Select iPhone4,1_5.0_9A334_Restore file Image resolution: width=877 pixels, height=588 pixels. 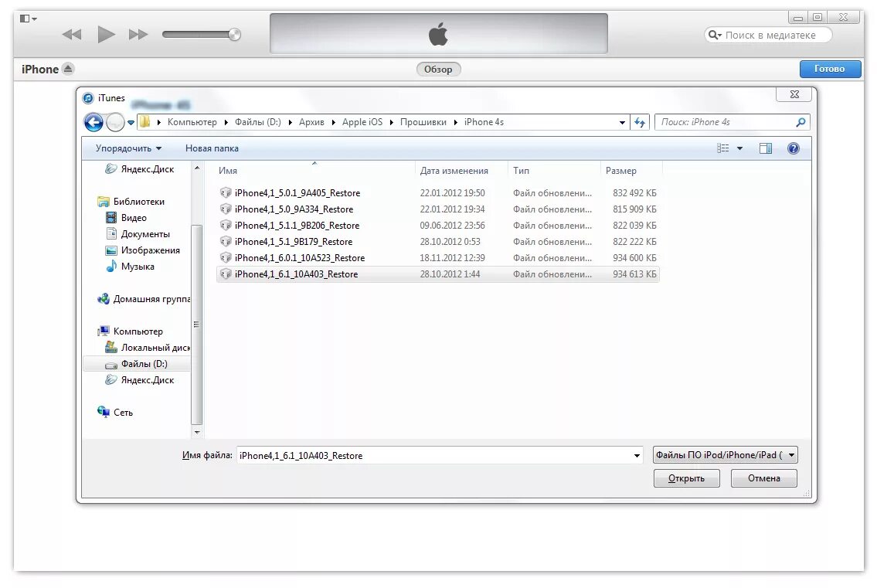[438, 209]
